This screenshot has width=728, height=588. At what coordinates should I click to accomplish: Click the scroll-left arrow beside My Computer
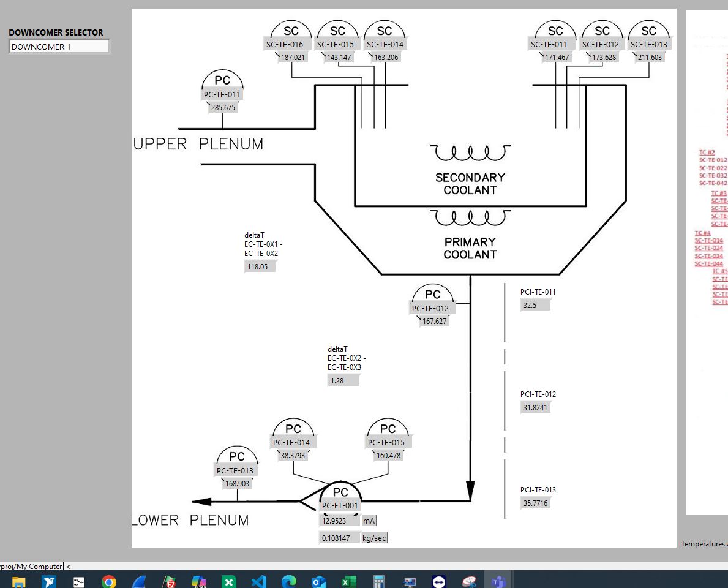69,567
